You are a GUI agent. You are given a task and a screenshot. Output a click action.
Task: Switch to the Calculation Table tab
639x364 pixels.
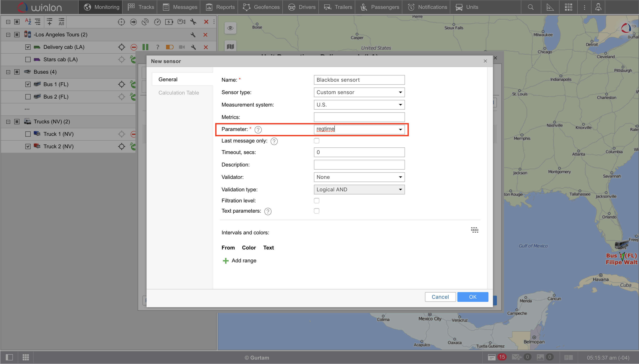(179, 93)
